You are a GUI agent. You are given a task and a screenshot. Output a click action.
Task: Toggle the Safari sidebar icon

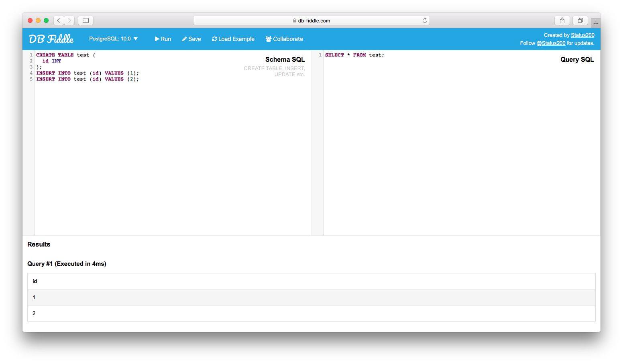(85, 20)
